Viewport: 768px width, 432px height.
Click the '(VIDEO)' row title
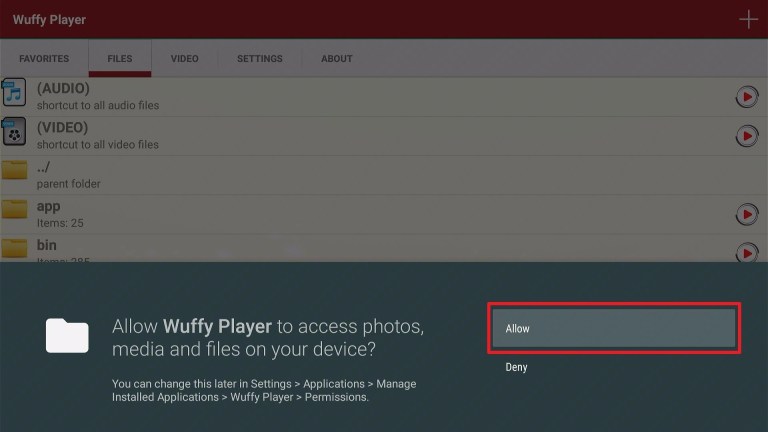tap(62, 127)
